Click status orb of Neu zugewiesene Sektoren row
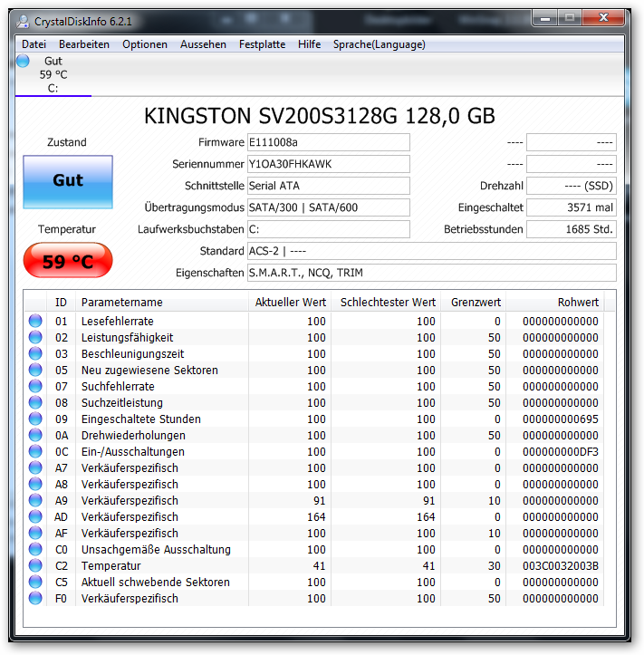The width and height of the screenshot is (644, 655). (35, 370)
